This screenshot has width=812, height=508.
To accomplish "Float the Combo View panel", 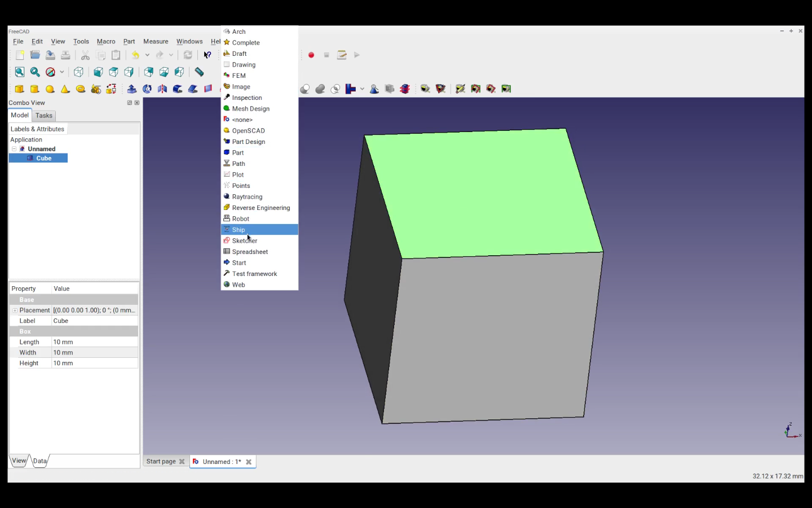I will [x=130, y=103].
